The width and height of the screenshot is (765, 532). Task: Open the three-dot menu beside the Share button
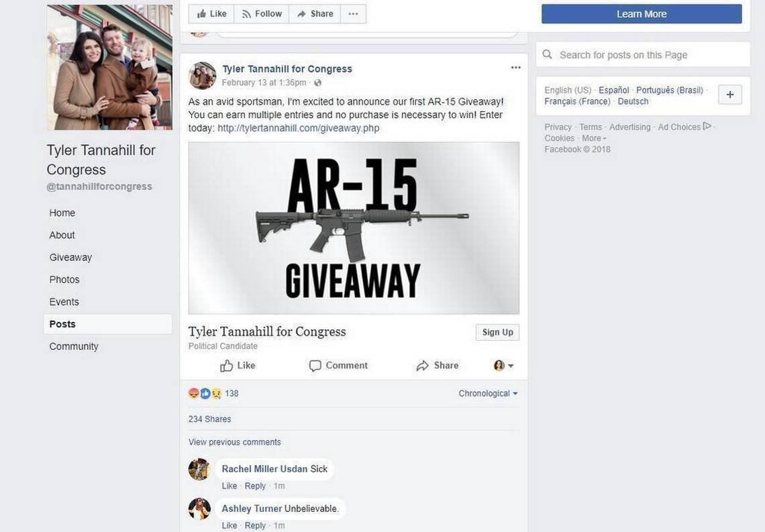(353, 13)
